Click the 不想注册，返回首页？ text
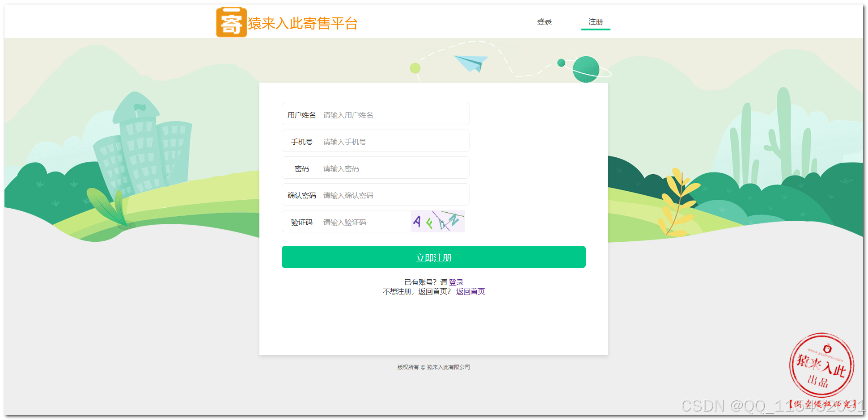The width and height of the screenshot is (868, 420). (417, 291)
